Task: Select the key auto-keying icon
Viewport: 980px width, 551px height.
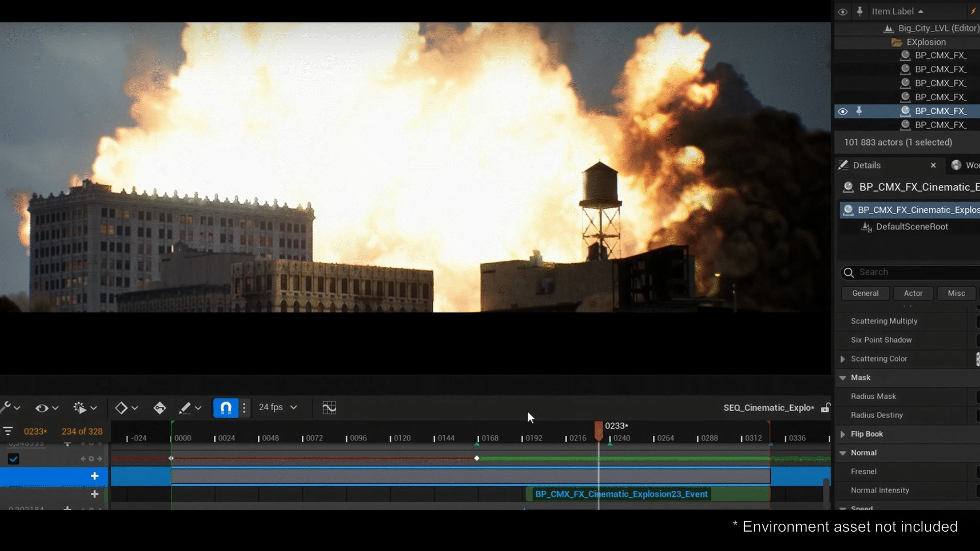Action: (160, 408)
